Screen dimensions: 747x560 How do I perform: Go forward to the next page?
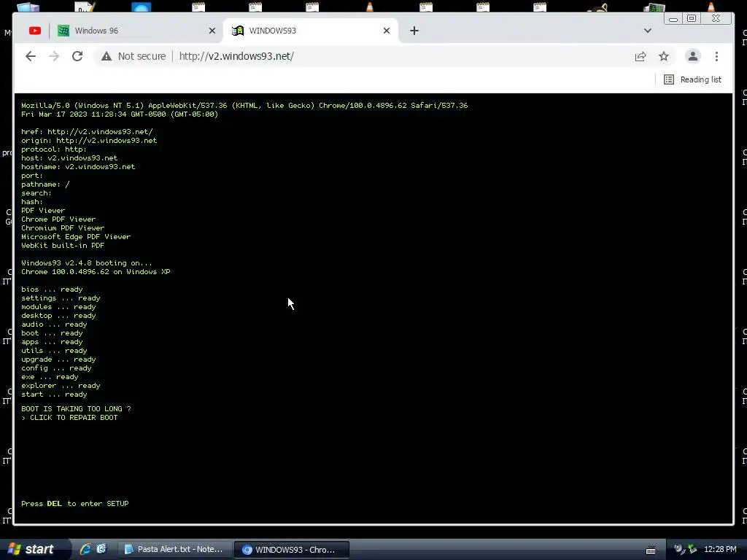click(x=54, y=56)
